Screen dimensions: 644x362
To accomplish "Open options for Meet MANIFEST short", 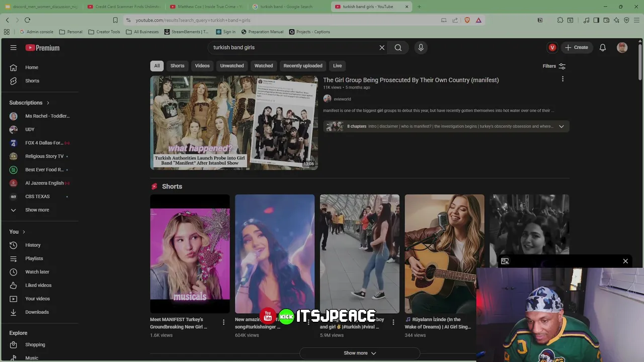I will point(224,322).
